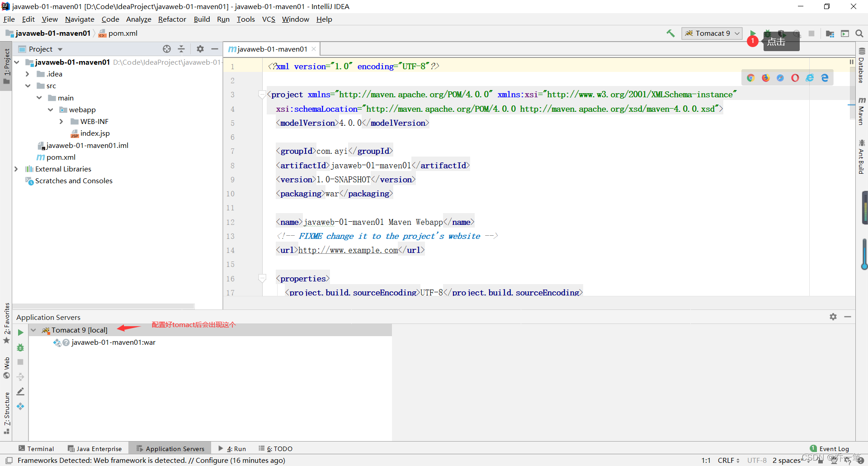Click javaweb-01-maven01 breadcrumb in navigation bar
The height and width of the screenshot is (466, 868).
48,33
